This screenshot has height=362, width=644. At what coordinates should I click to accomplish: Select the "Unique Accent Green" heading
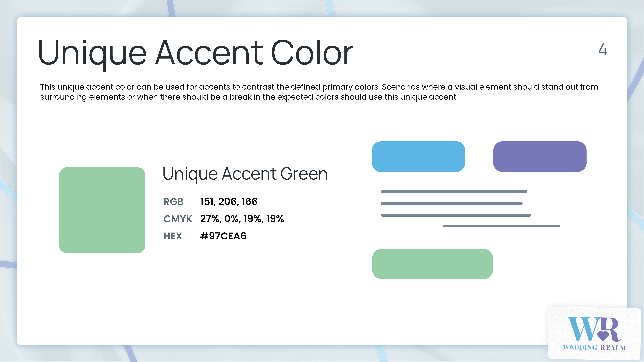pyautogui.click(x=245, y=174)
